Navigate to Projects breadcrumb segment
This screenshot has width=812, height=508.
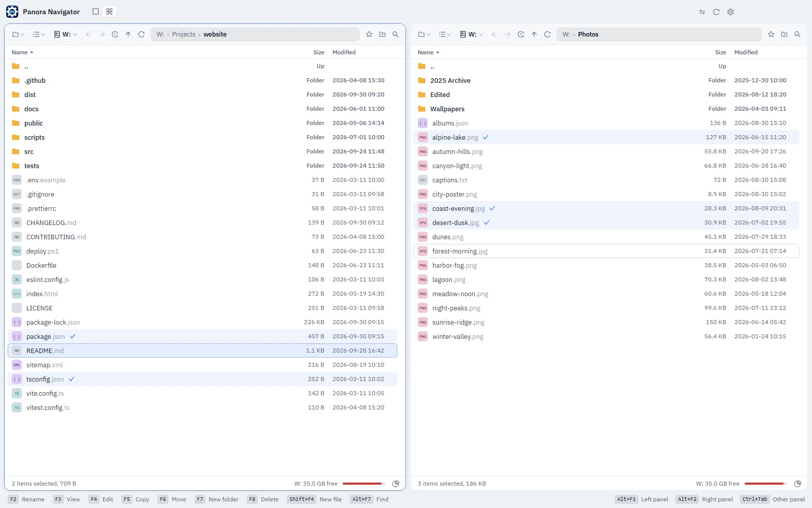pos(184,35)
